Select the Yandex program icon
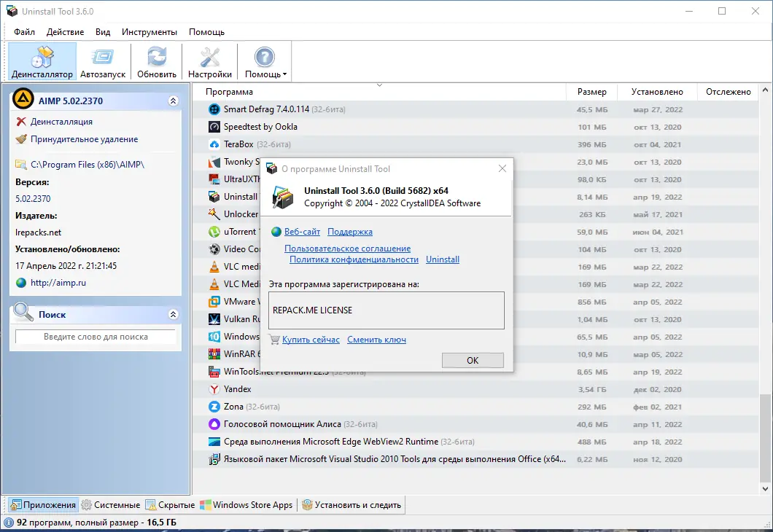Image resolution: width=773 pixels, height=532 pixels. pos(214,388)
